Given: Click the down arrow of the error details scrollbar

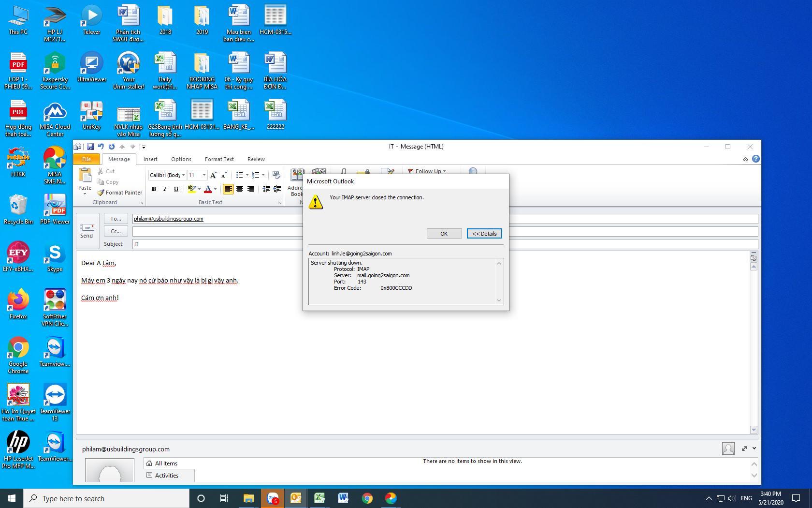Looking at the screenshot, I should (499, 300).
